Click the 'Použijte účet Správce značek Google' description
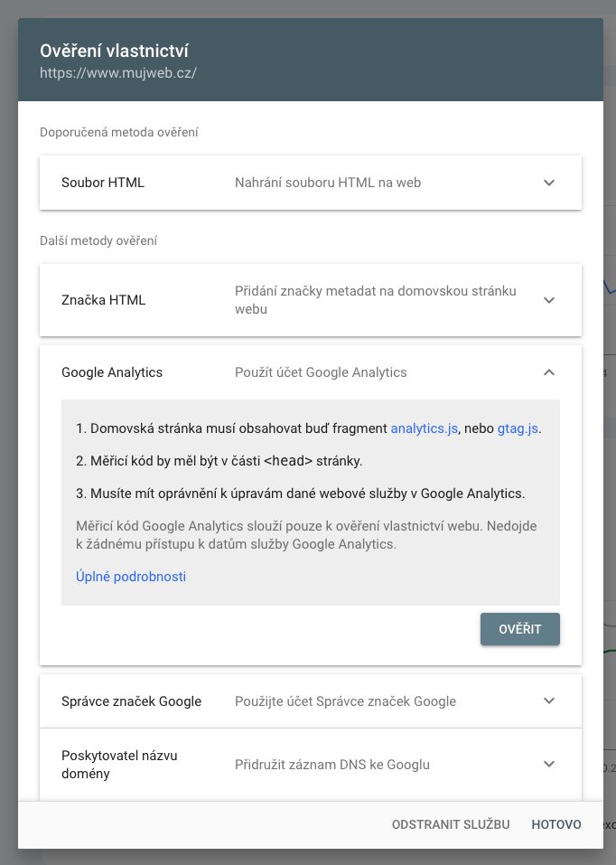The image size is (616, 865). (345, 701)
